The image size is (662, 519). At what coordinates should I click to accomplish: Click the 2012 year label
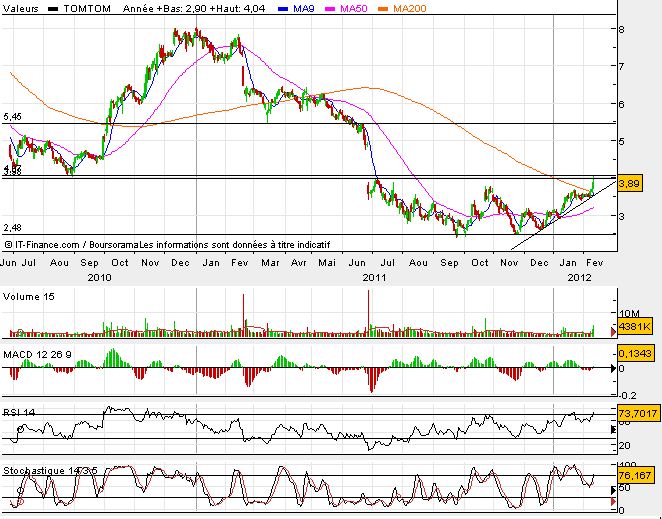(x=580, y=277)
